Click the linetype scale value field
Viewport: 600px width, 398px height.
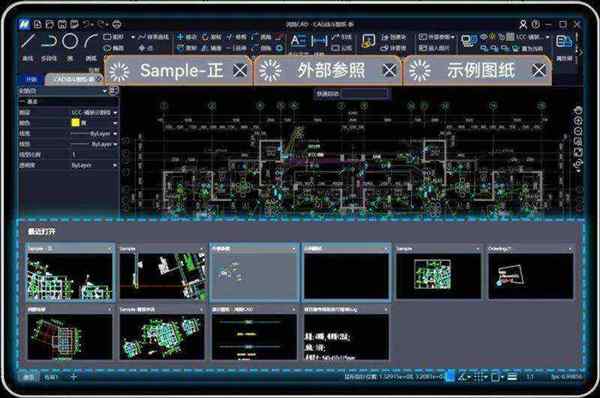click(x=94, y=155)
